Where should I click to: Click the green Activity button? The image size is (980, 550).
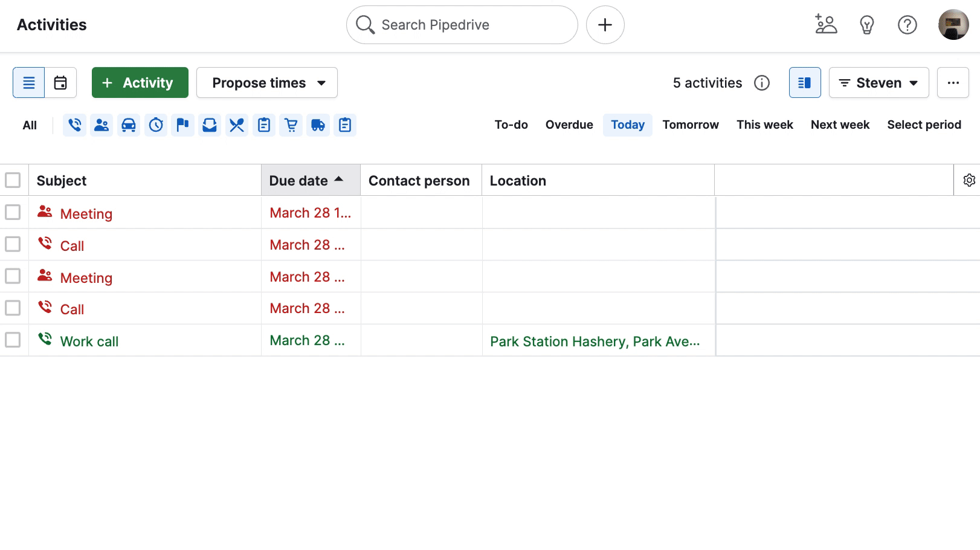coord(140,82)
